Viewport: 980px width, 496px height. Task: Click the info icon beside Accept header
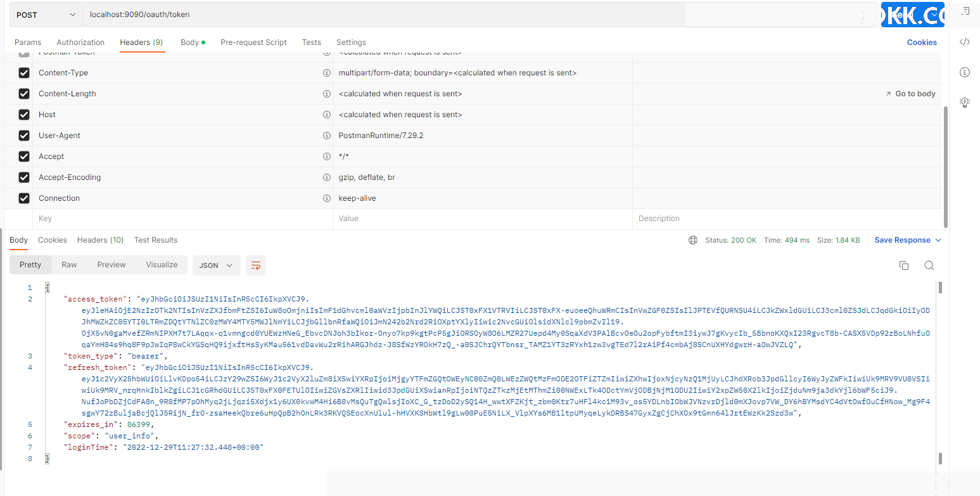tap(327, 156)
